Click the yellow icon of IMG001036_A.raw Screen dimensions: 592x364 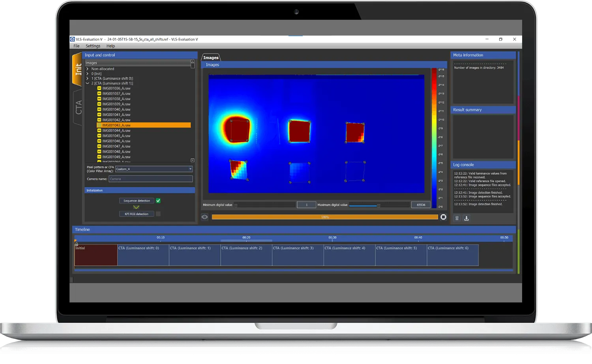coord(99,88)
